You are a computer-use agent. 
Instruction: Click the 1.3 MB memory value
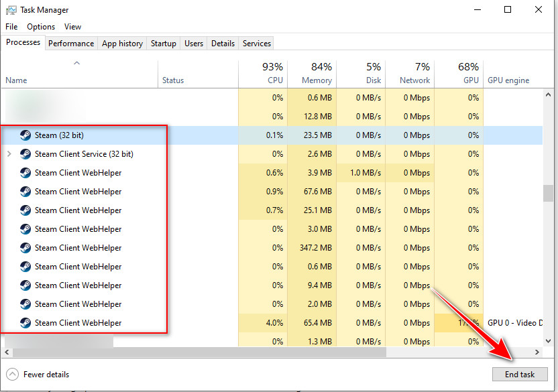point(319,342)
